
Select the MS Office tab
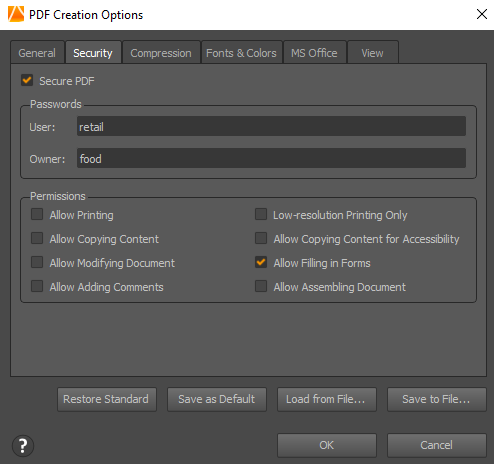point(314,53)
